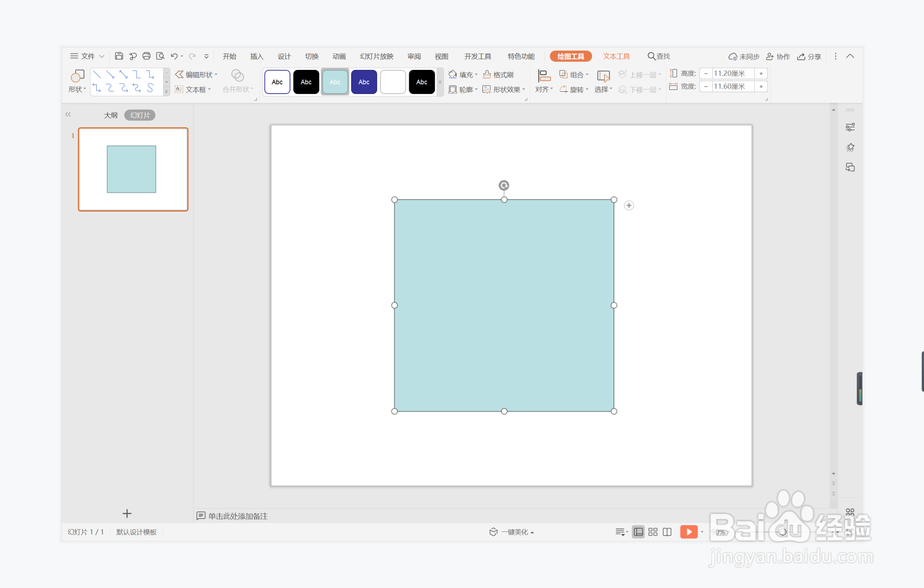Apply the dark blue Abc shape style
Image resolution: width=924 pixels, height=588 pixels.
click(364, 82)
